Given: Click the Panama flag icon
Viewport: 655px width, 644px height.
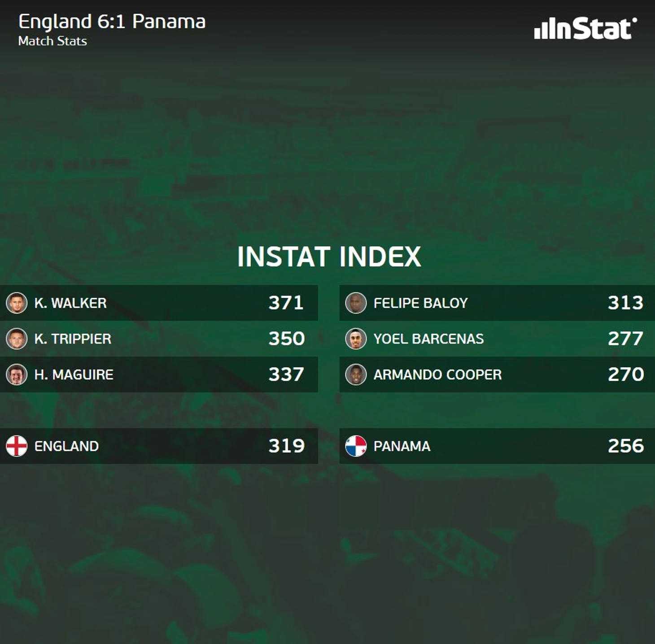Looking at the screenshot, I should click(356, 446).
